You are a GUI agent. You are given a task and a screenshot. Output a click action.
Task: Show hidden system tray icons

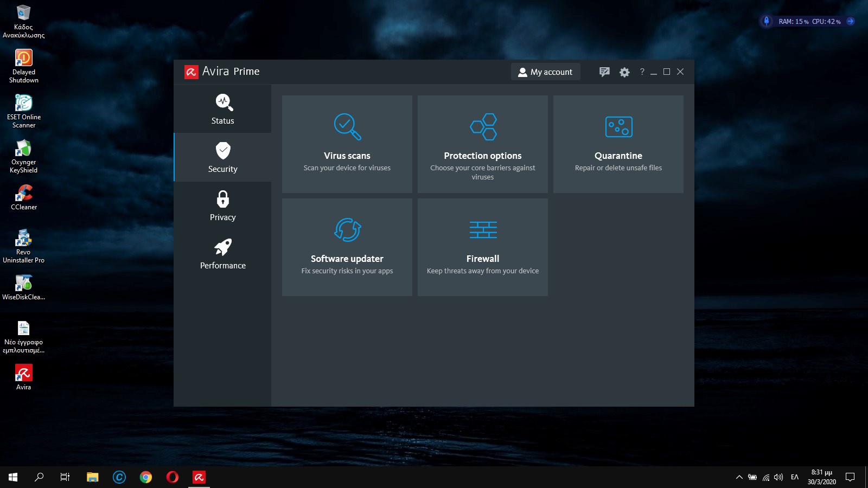point(739,477)
